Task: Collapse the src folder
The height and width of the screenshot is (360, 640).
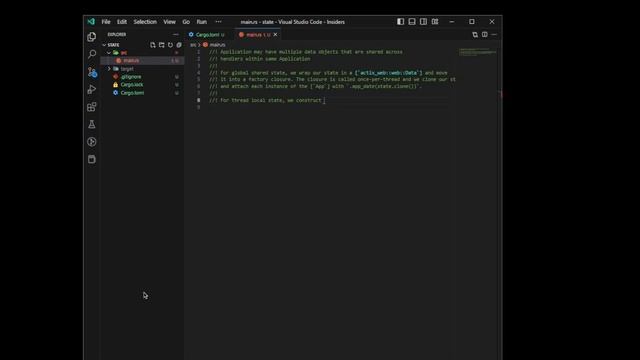Action: 109,53
